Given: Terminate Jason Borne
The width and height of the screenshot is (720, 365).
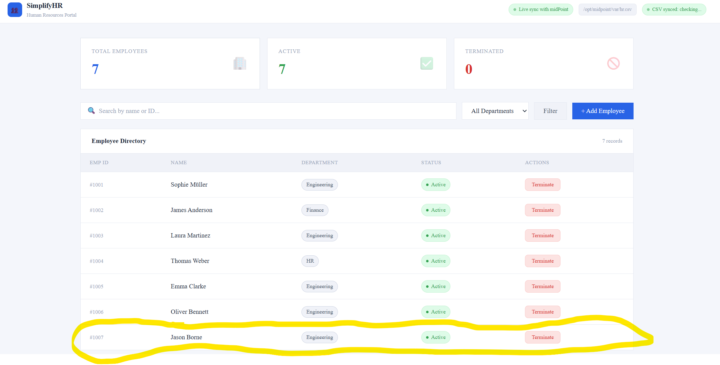Looking at the screenshot, I should 543,337.
